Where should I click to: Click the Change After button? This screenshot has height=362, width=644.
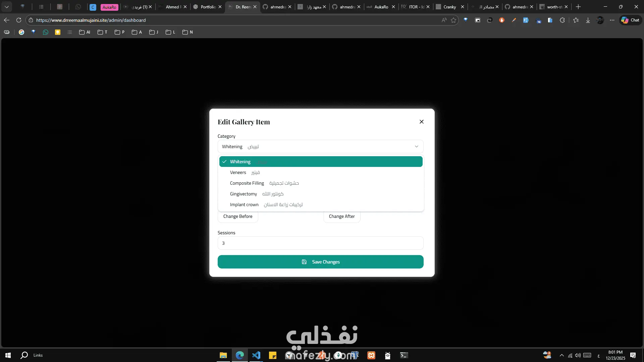[342, 217]
